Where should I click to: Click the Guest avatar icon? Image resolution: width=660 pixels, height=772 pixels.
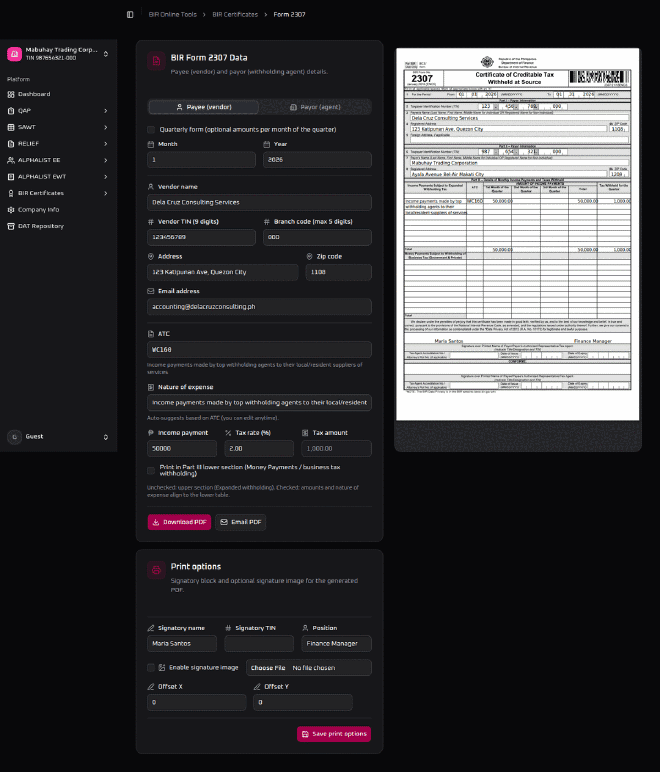click(x=14, y=437)
